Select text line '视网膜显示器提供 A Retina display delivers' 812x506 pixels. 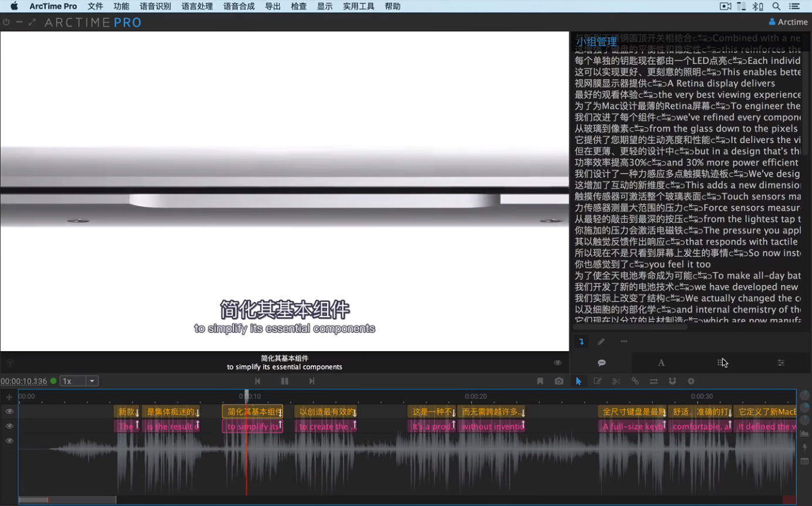click(675, 83)
